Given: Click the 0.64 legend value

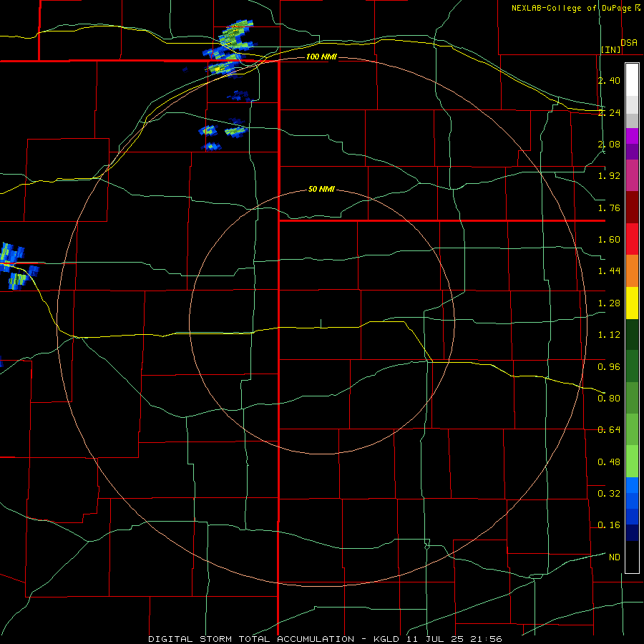Looking at the screenshot, I should point(609,430).
